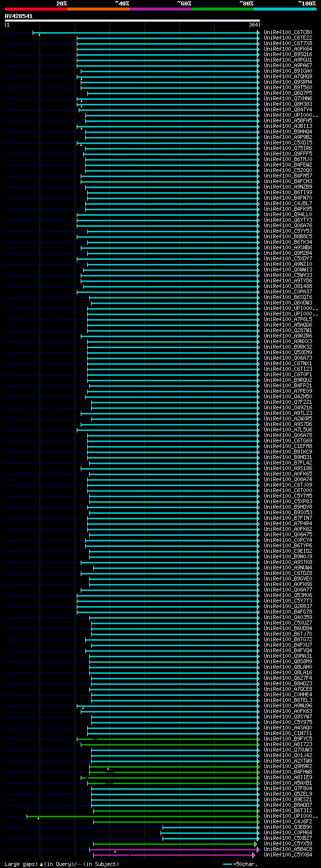The image size is (321, 868).
Task: Open hit UniRef100_B7FIN7
Action: click(x=288, y=518)
